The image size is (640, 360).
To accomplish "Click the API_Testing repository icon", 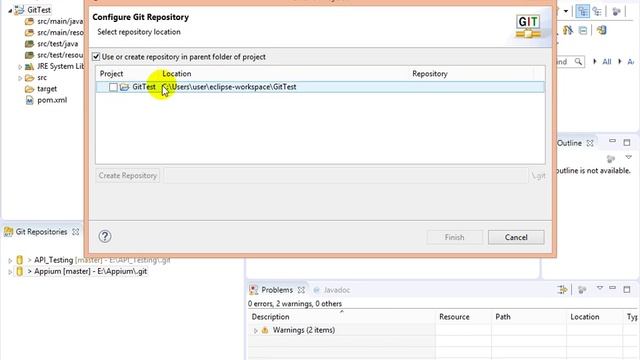I will pyautogui.click(x=20, y=260).
